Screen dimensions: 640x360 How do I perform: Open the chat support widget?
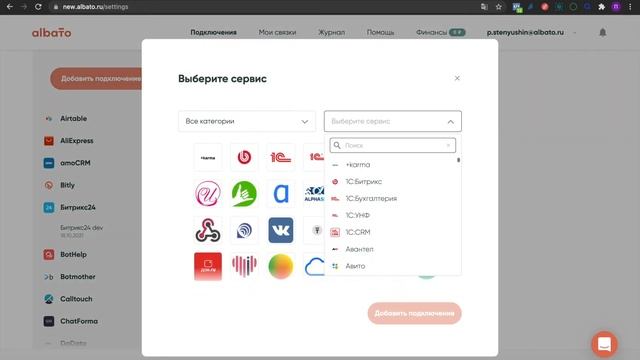[x=604, y=344]
